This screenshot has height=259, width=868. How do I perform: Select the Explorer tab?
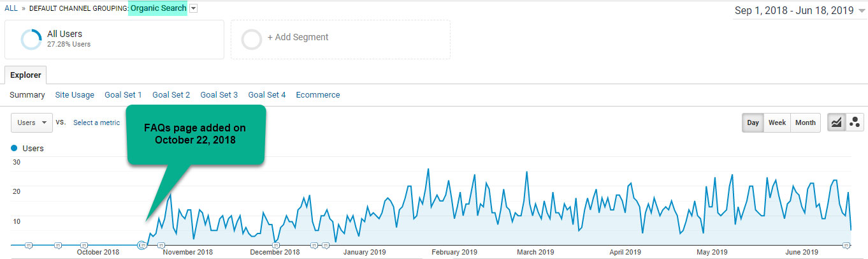[x=25, y=75]
